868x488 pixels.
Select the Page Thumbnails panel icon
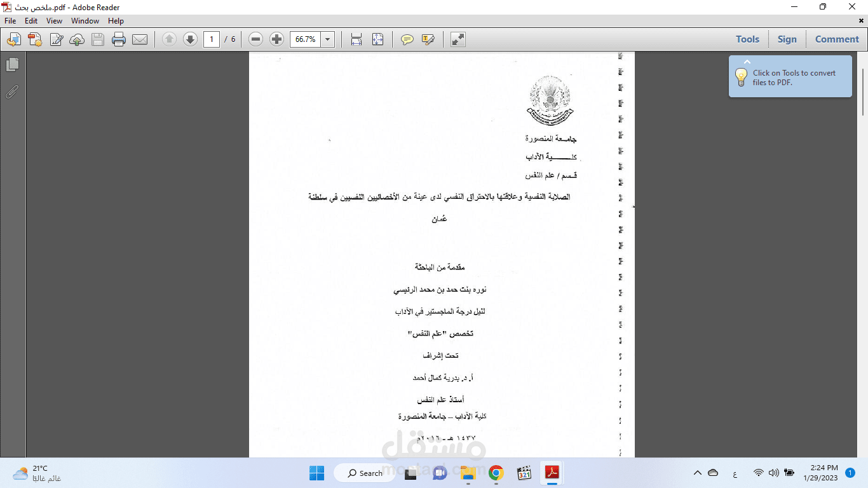pyautogui.click(x=13, y=64)
